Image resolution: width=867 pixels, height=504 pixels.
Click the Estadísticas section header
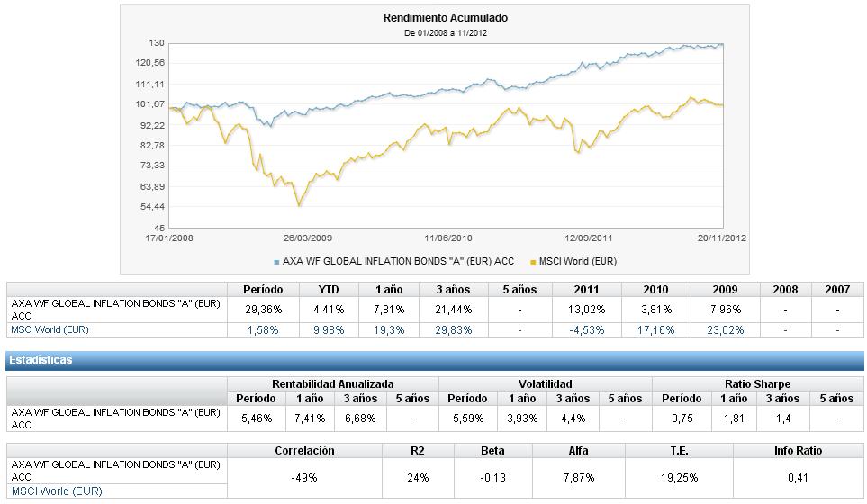(41, 360)
